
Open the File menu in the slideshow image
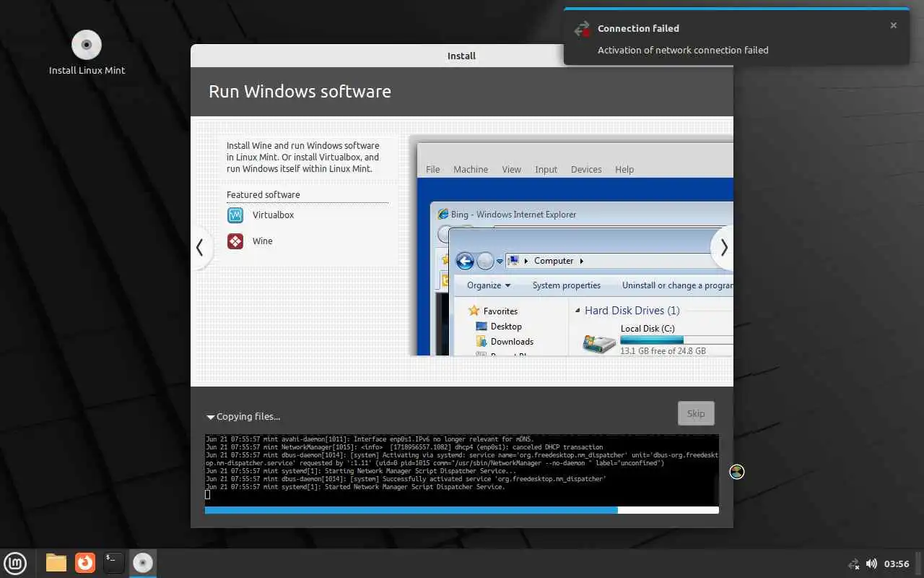(x=433, y=170)
